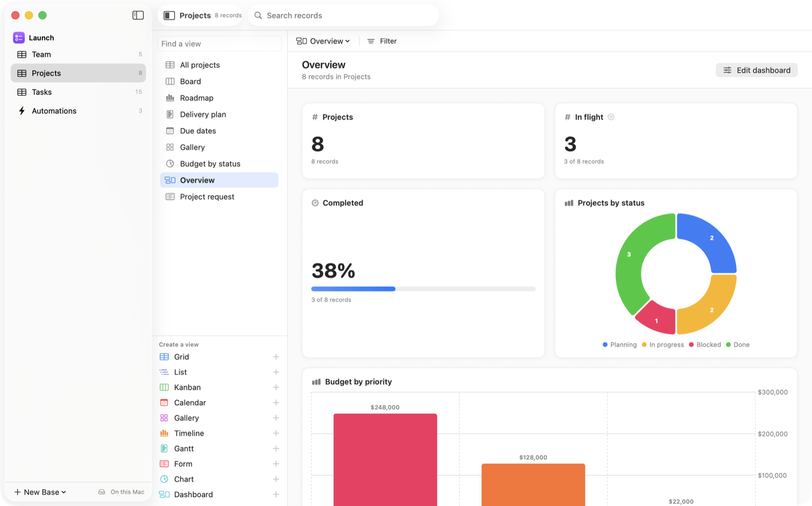Click the Search records field
Viewport: 812px width, 506px height.
[343, 15]
